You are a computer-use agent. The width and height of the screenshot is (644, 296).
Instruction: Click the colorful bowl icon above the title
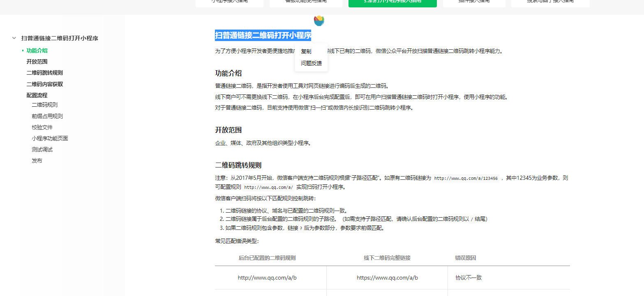point(319,21)
